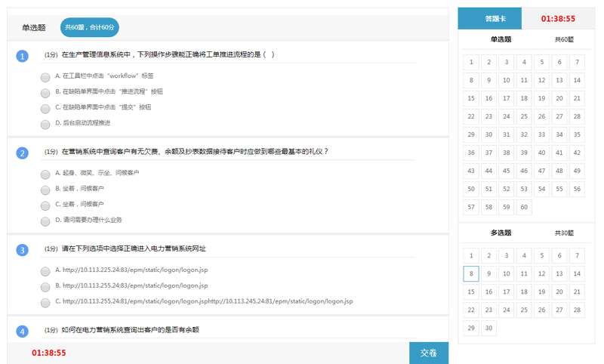The image size is (604, 364).
Task: Open the 答题卡 tab
Action: (495, 19)
